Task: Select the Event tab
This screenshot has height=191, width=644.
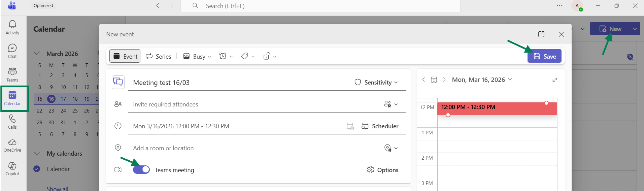Action: click(x=125, y=56)
